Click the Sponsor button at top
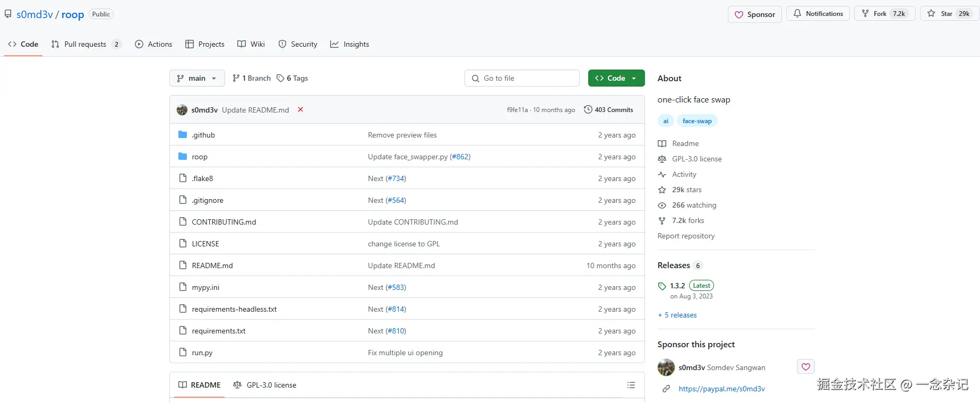 754,14
